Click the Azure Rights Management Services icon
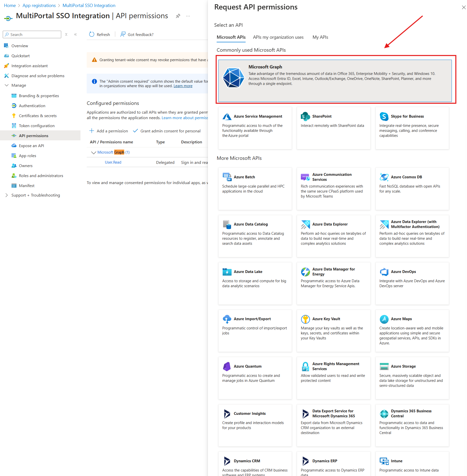 click(305, 366)
